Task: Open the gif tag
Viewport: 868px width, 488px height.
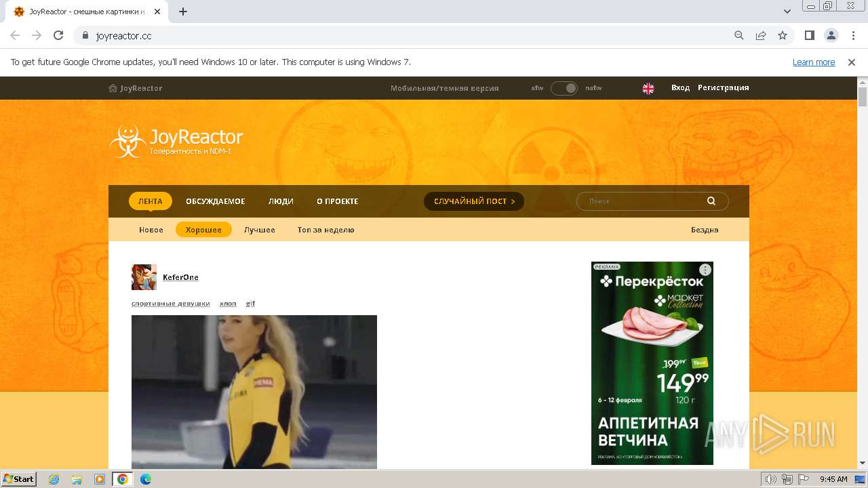Action: point(250,304)
